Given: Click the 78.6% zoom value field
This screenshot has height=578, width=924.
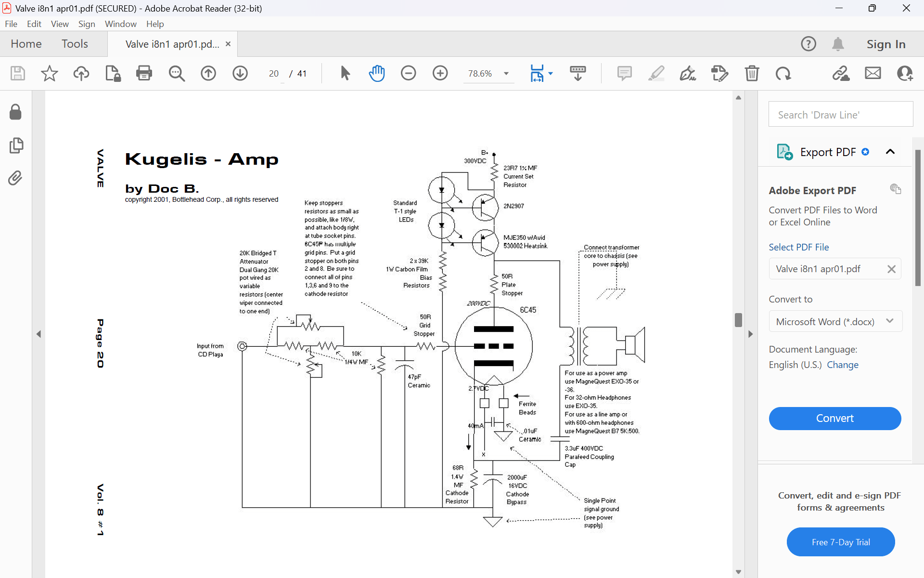Looking at the screenshot, I should click(x=480, y=73).
